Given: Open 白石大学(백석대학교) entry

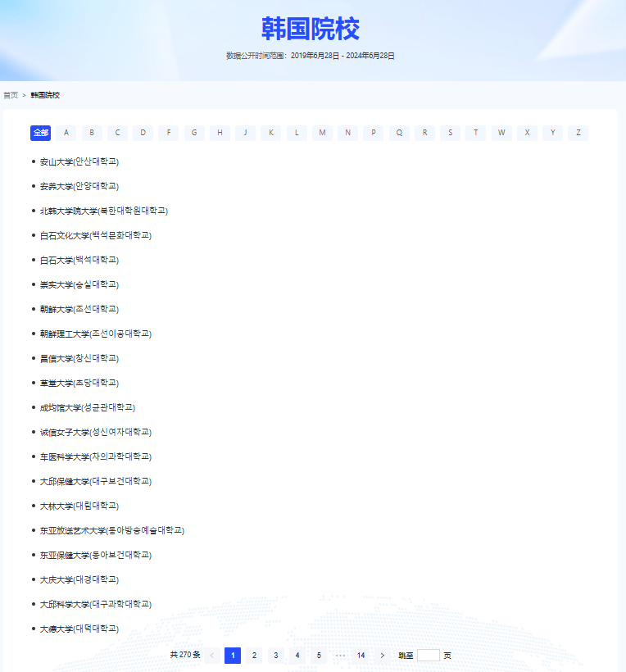Looking at the screenshot, I should [x=79, y=260].
